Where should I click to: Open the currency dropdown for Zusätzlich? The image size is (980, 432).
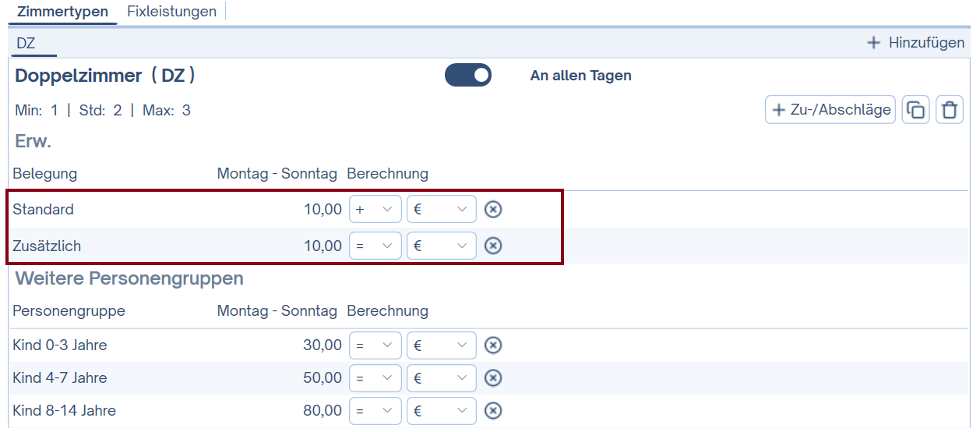coord(441,246)
